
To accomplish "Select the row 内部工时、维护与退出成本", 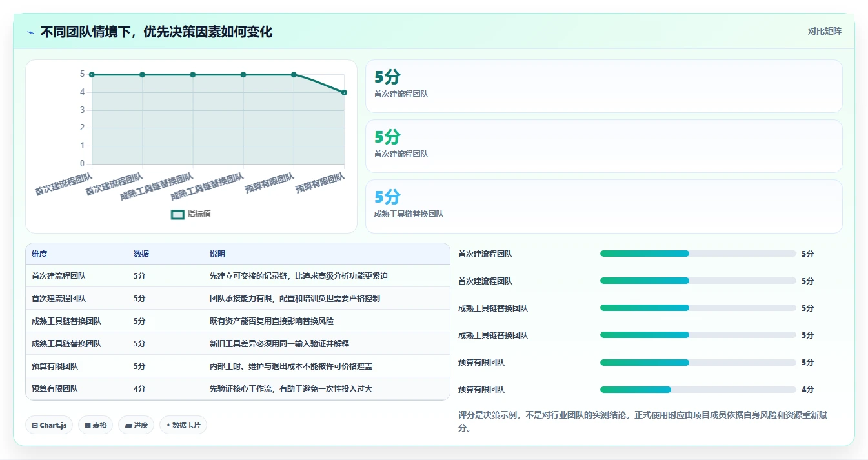I will point(237,366).
